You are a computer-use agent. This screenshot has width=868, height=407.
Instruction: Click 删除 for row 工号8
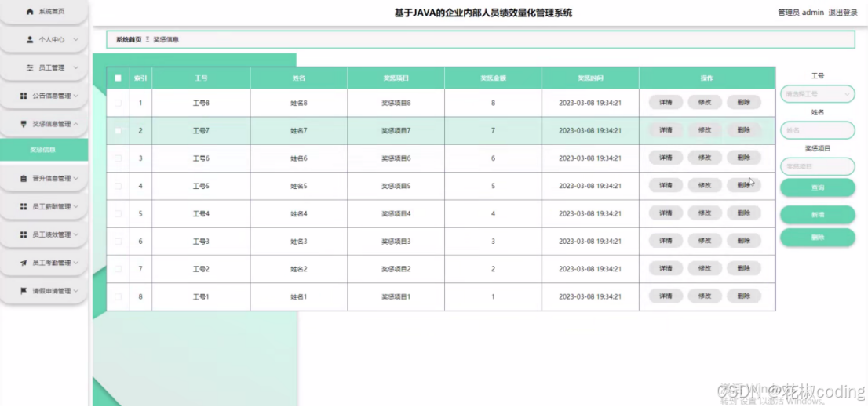pos(744,102)
